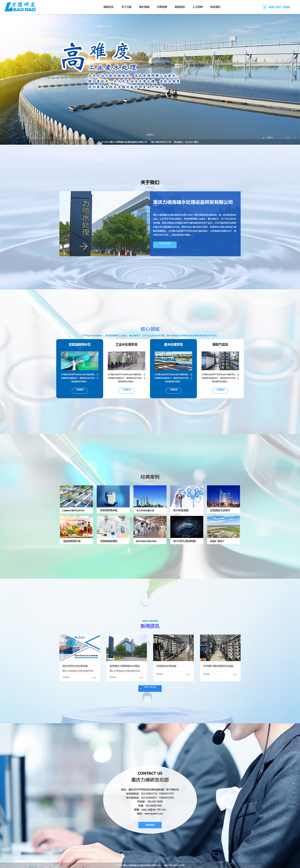Click the 废水处理系统 product image
The height and width of the screenshot is (868, 300).
click(173, 361)
